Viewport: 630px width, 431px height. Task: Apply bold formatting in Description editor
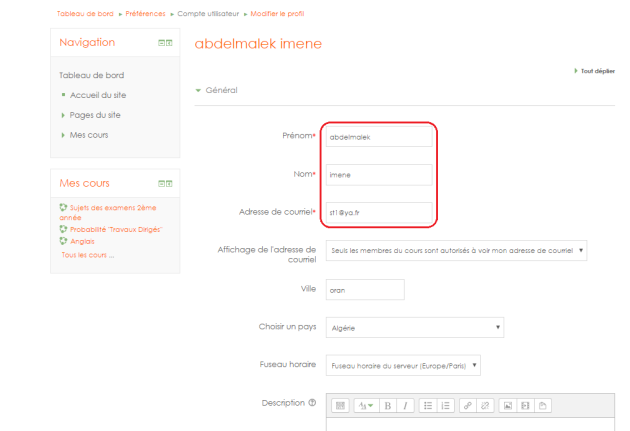[387, 406]
